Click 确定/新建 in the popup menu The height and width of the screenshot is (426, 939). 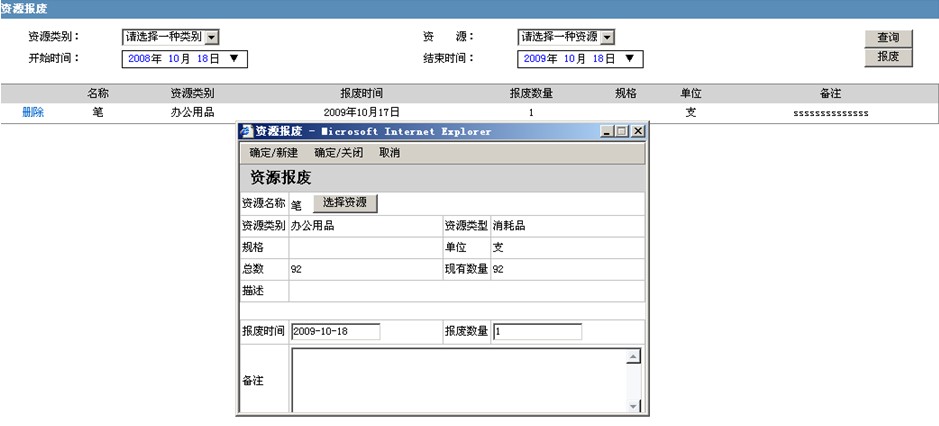tap(274, 153)
